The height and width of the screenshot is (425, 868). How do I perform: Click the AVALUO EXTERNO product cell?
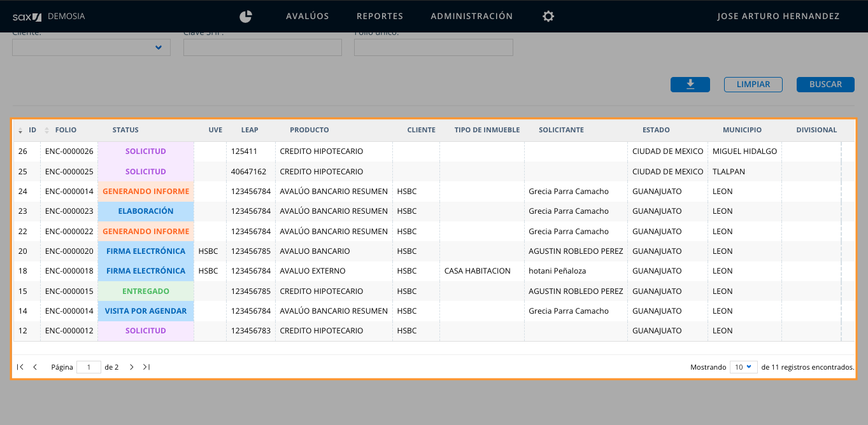313,271
